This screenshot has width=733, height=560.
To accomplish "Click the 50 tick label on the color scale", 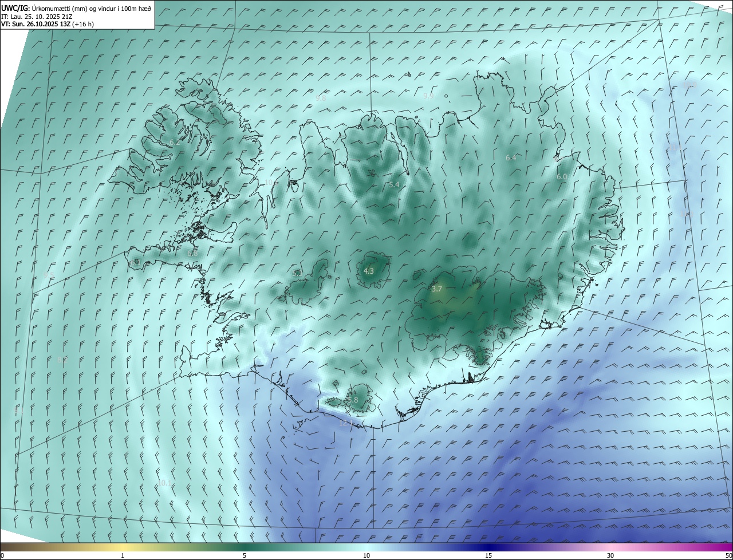I will [728, 555].
